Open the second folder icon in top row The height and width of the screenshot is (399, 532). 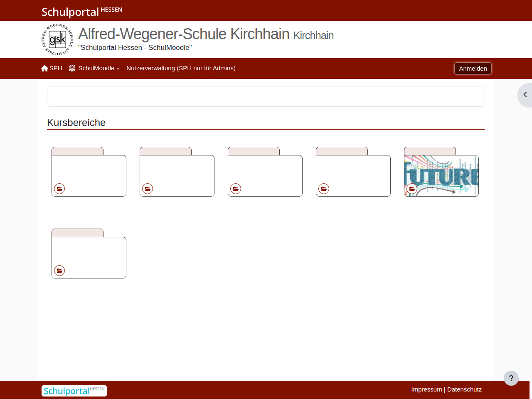coord(148,189)
